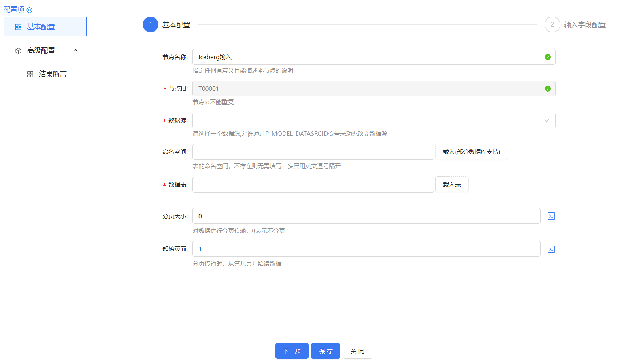Collapse the 高级配置 section
637x364 pixels.
click(x=76, y=50)
